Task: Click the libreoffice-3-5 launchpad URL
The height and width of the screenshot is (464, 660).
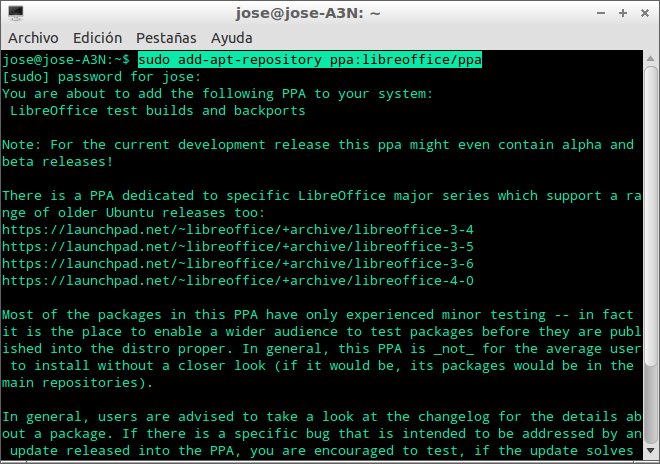Action: click(x=238, y=247)
